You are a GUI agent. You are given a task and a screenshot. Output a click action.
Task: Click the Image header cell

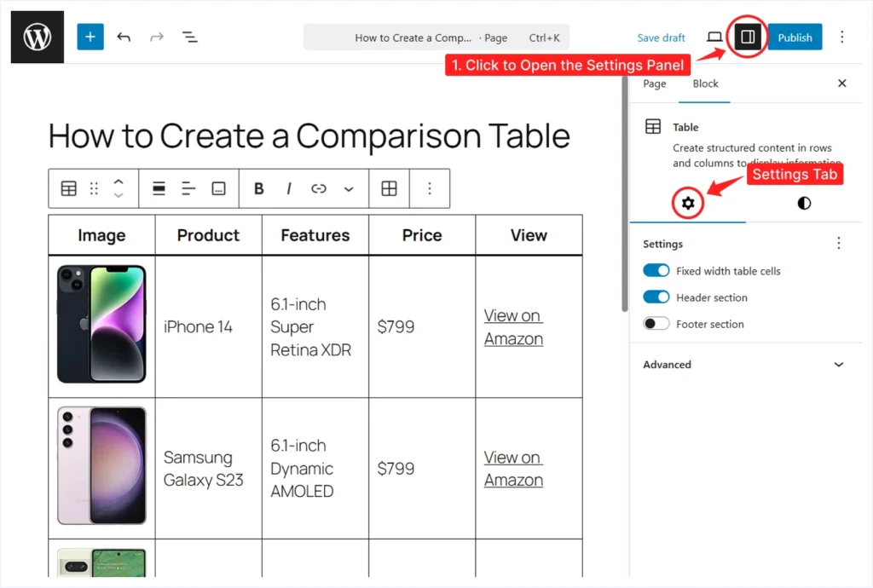[101, 235]
